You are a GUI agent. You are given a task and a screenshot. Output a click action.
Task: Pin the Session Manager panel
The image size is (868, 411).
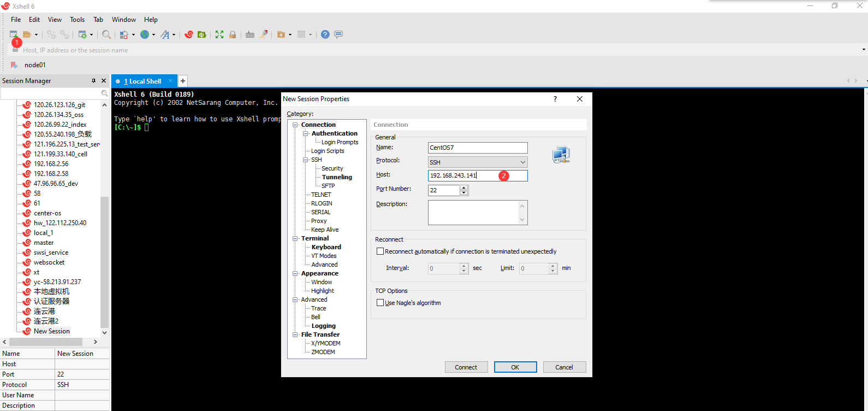click(x=93, y=81)
